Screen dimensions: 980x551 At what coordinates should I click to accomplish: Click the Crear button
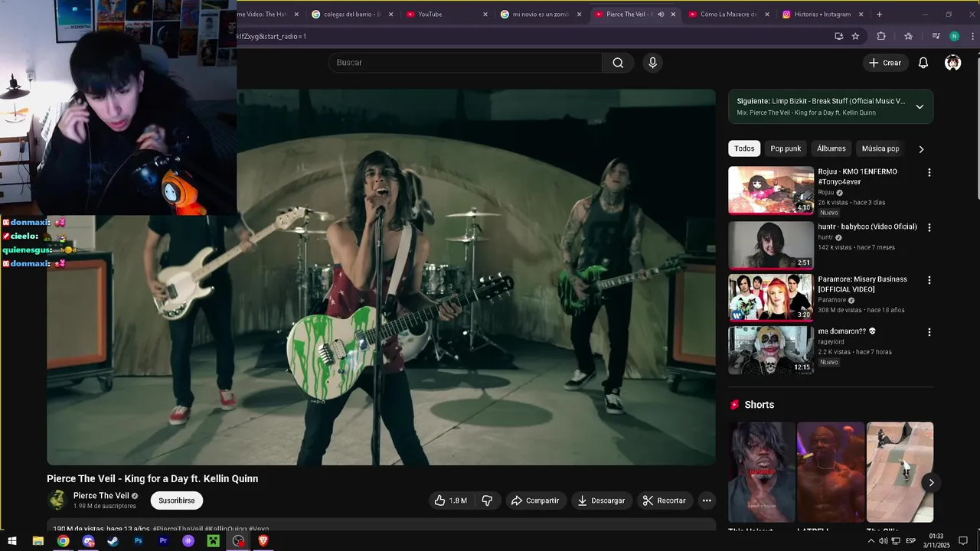tap(885, 63)
